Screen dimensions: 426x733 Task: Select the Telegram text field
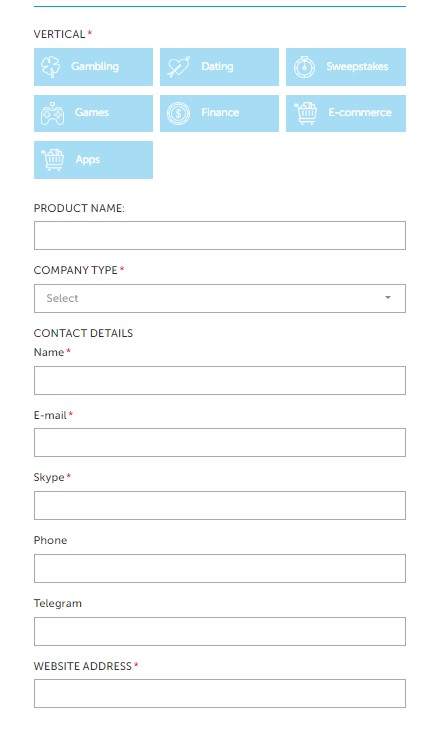[220, 632]
